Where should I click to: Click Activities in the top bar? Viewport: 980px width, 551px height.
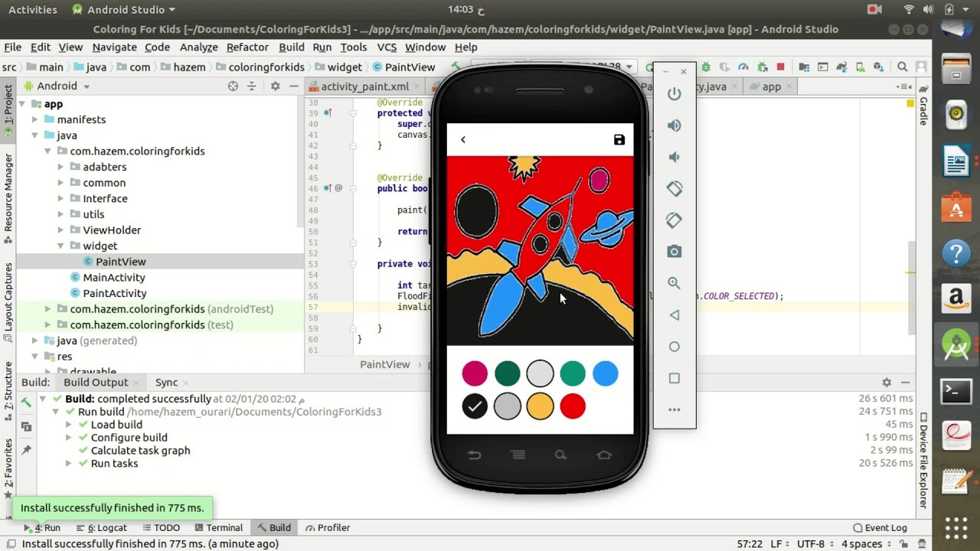pyautogui.click(x=32, y=9)
